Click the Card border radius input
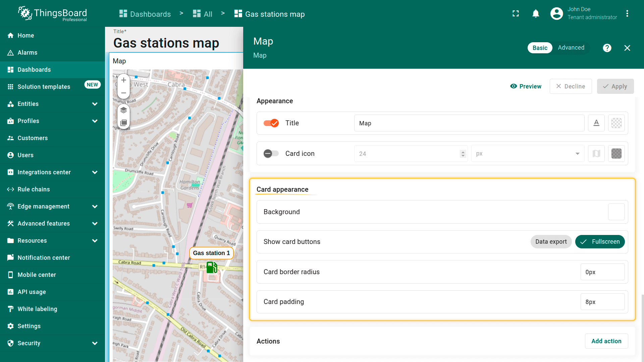The width and height of the screenshot is (644, 362). [602, 272]
